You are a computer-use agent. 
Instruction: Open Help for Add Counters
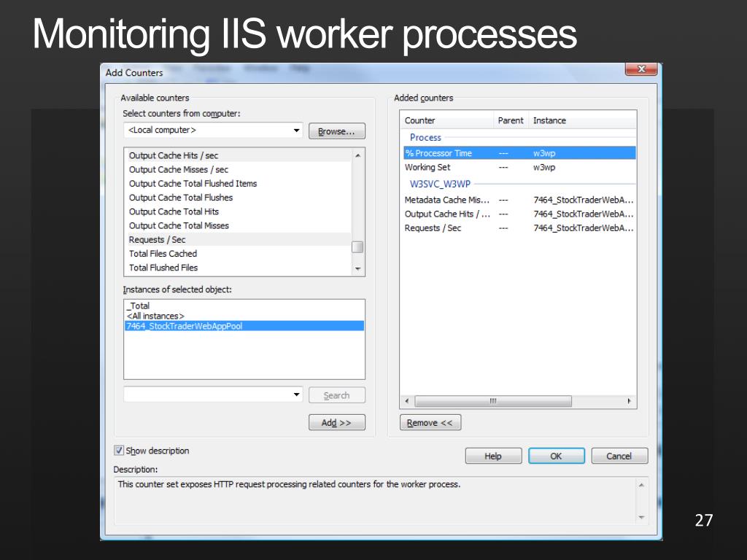[x=493, y=456]
